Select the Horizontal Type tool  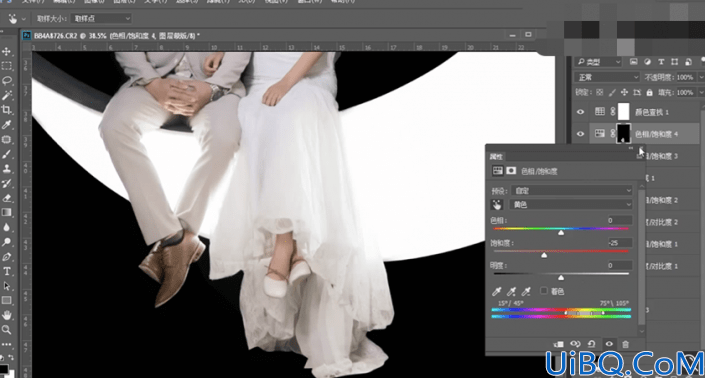click(x=6, y=271)
